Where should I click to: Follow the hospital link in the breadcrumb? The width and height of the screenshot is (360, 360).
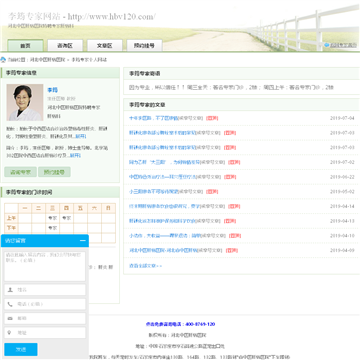[48, 60]
